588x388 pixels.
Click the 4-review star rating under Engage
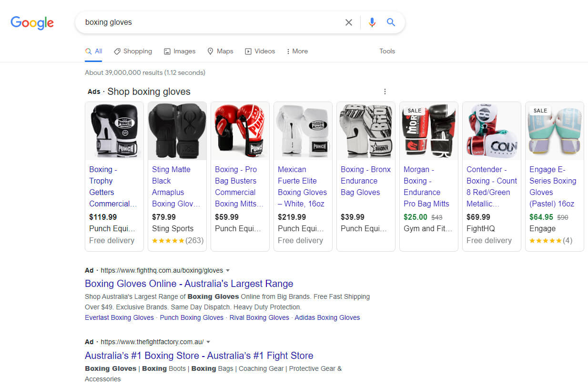point(551,240)
